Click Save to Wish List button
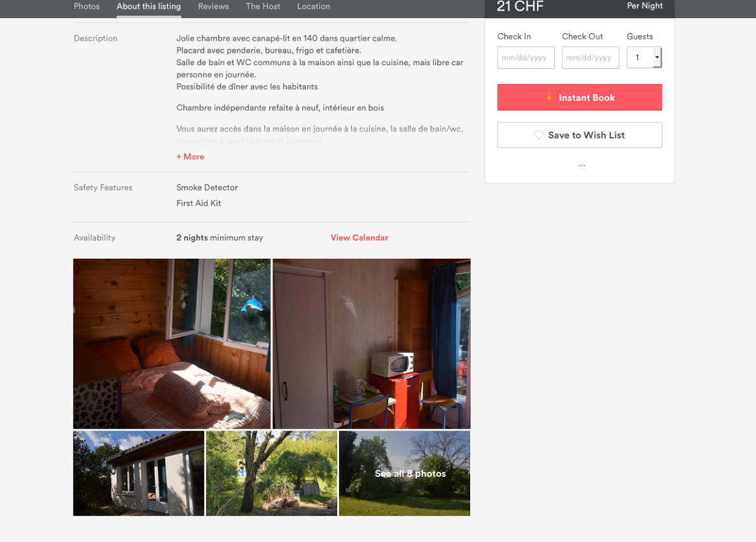The height and width of the screenshot is (542, 756). coord(579,135)
